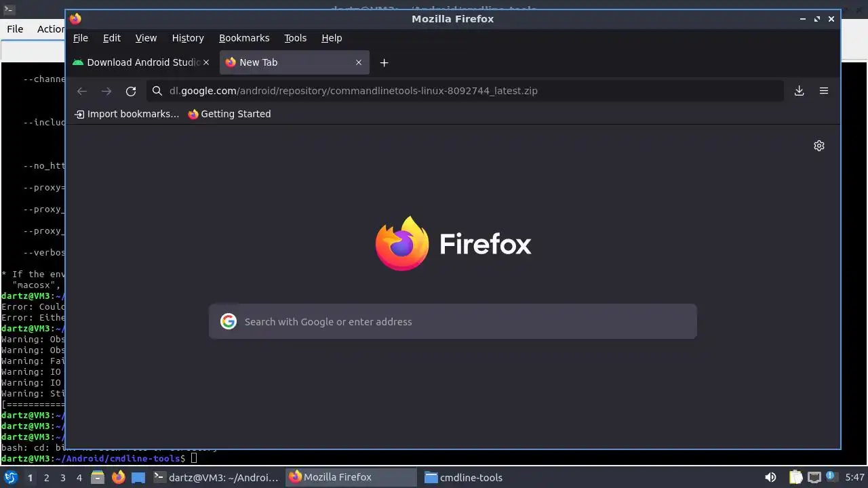The height and width of the screenshot is (488, 868).
Task: Open the cmdline-tools folder taskbar entry
Action: tap(464, 477)
